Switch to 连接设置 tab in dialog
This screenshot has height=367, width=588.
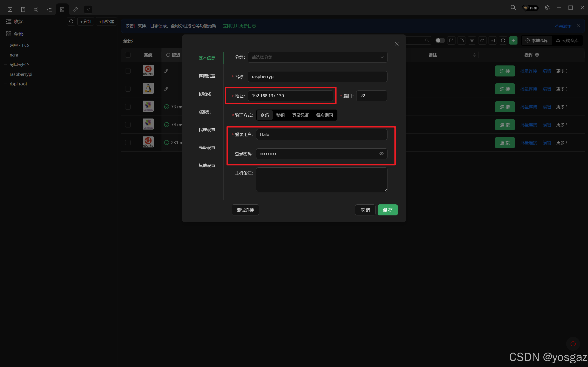pos(207,76)
